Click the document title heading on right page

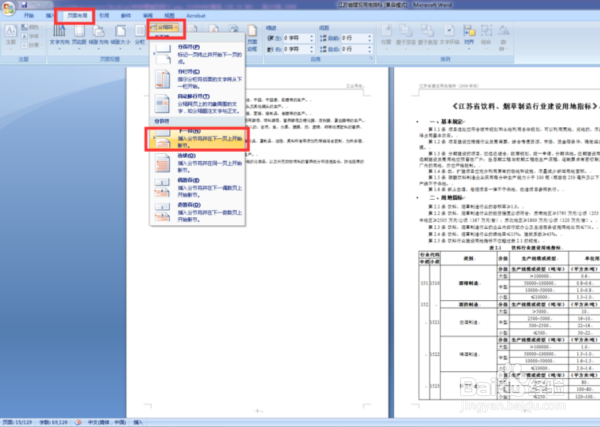[x=525, y=106]
